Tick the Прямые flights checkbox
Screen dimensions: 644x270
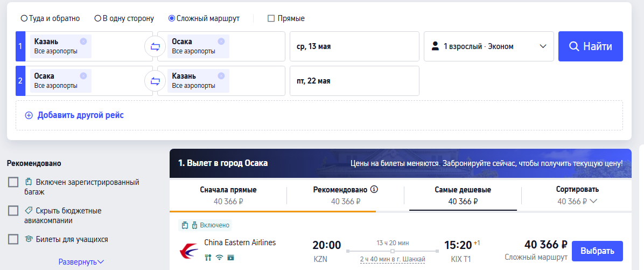271,18
